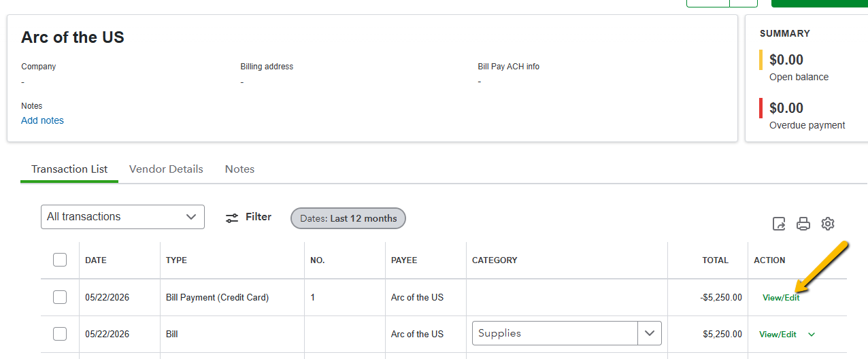868x359 pixels.
Task: Click the Dates: Last 12 months chip
Action: click(x=348, y=218)
